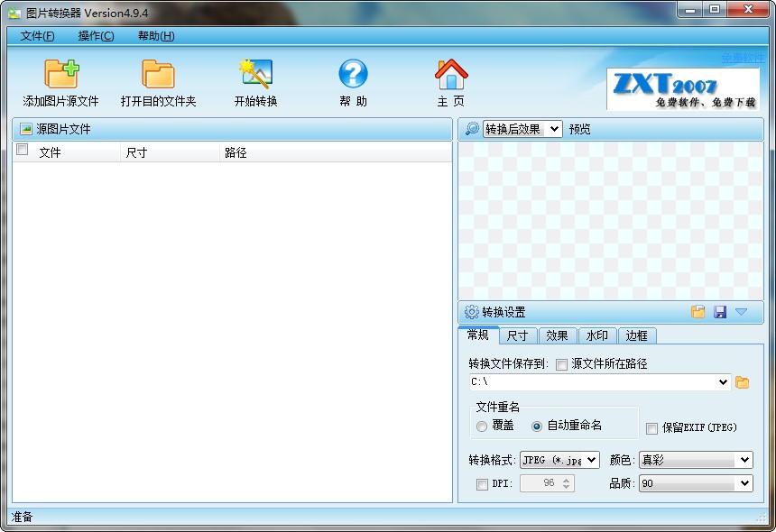Switch to the 水印 tab

pyautogui.click(x=596, y=335)
